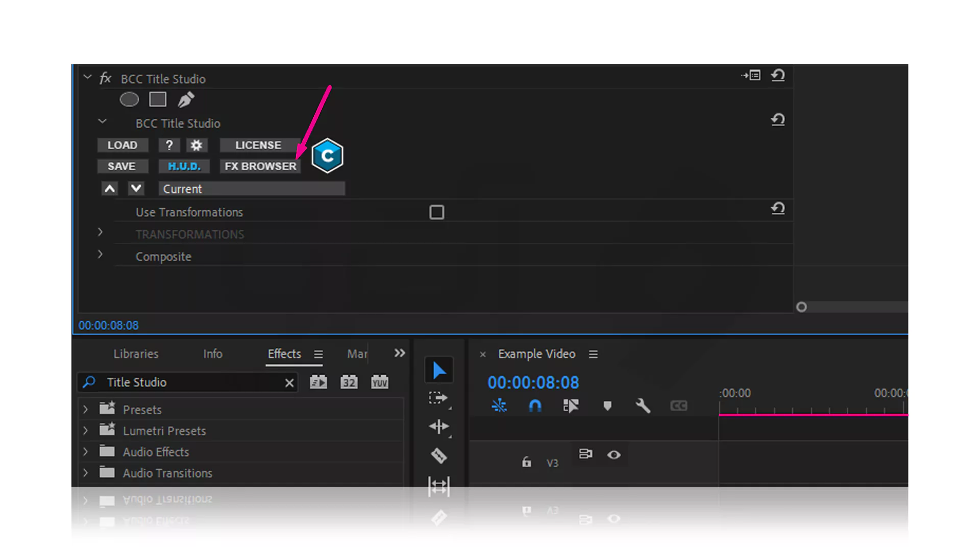980x551 pixels.
Task: Open the CC captions track options
Action: click(x=679, y=406)
